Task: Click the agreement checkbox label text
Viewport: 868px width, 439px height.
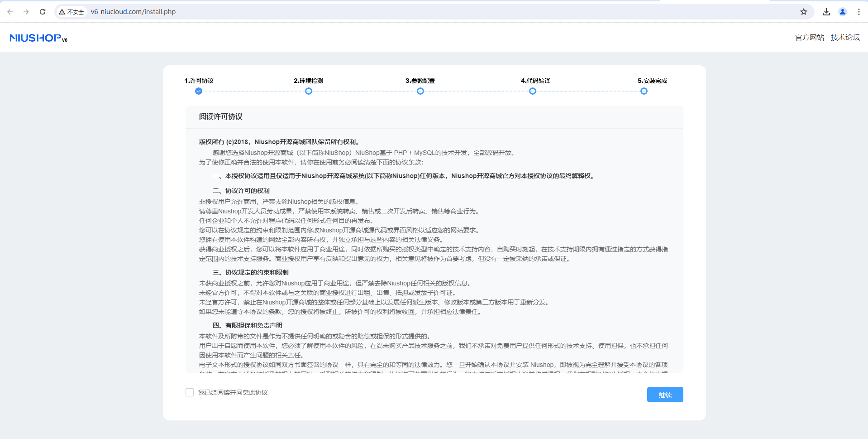Action: pos(233,392)
